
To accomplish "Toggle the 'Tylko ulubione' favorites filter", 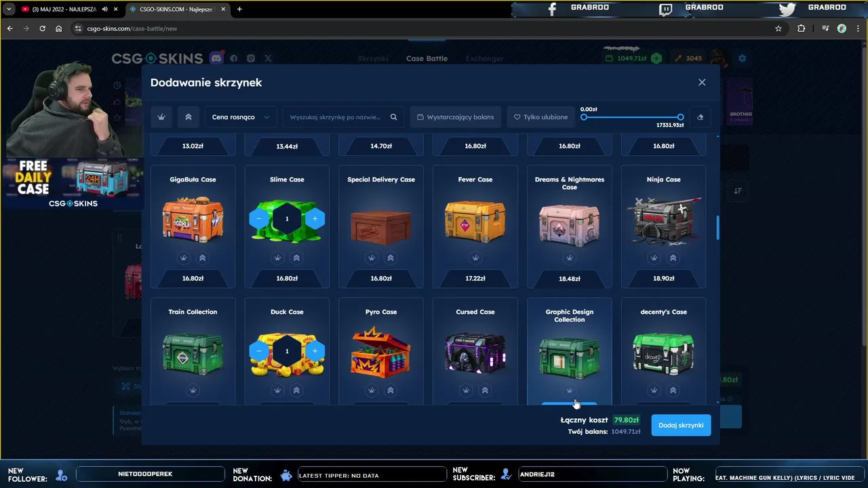I will pyautogui.click(x=540, y=117).
